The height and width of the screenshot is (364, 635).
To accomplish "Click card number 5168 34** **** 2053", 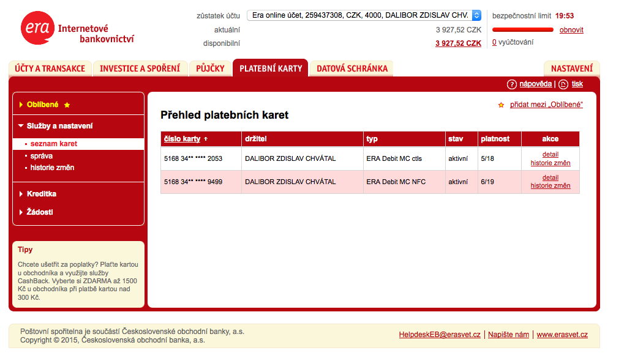I will coord(193,158).
